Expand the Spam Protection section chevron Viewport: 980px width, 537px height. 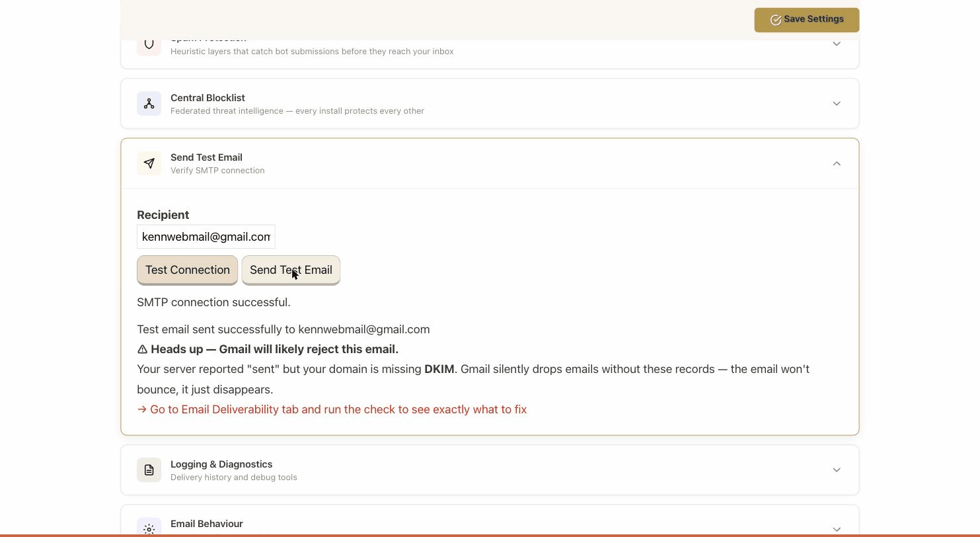tap(837, 44)
